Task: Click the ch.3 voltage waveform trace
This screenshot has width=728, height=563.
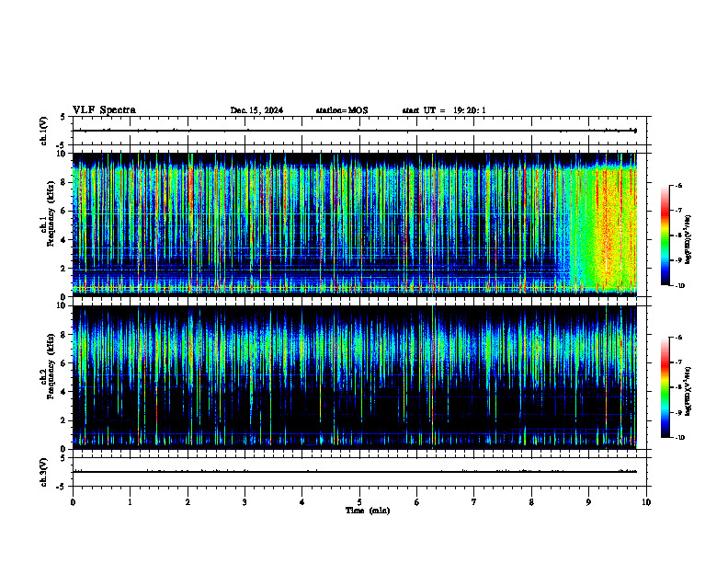Action: (354, 472)
